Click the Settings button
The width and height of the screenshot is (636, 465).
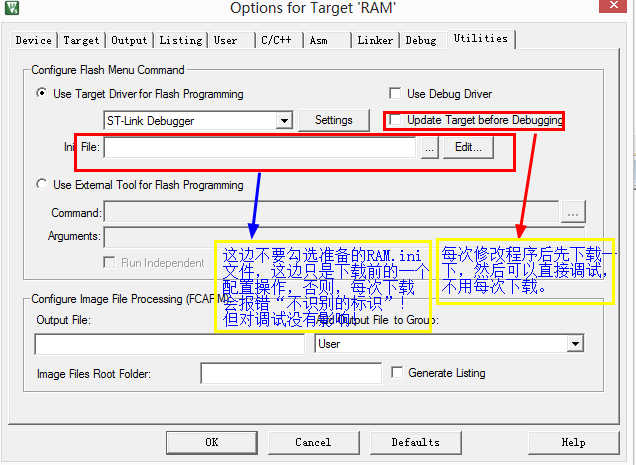pos(334,120)
